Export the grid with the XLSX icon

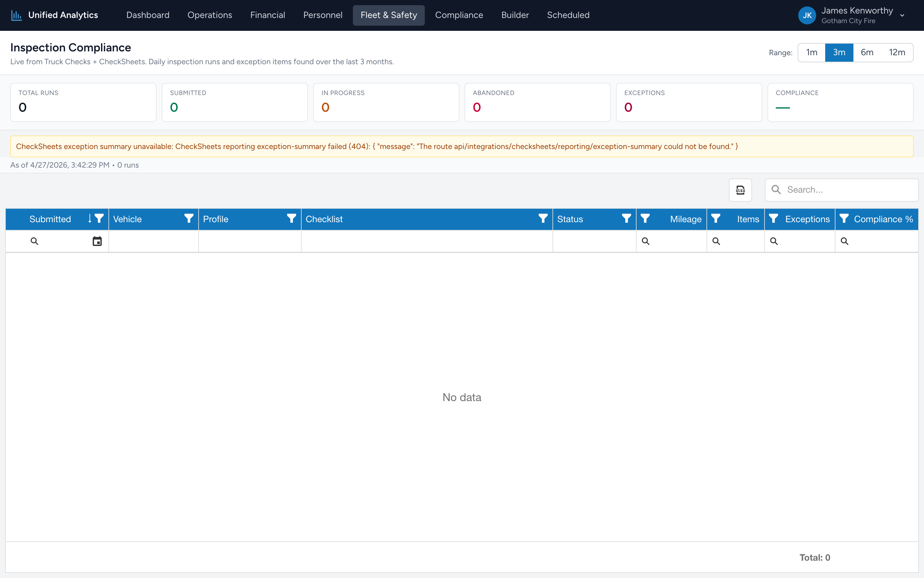[x=740, y=190]
